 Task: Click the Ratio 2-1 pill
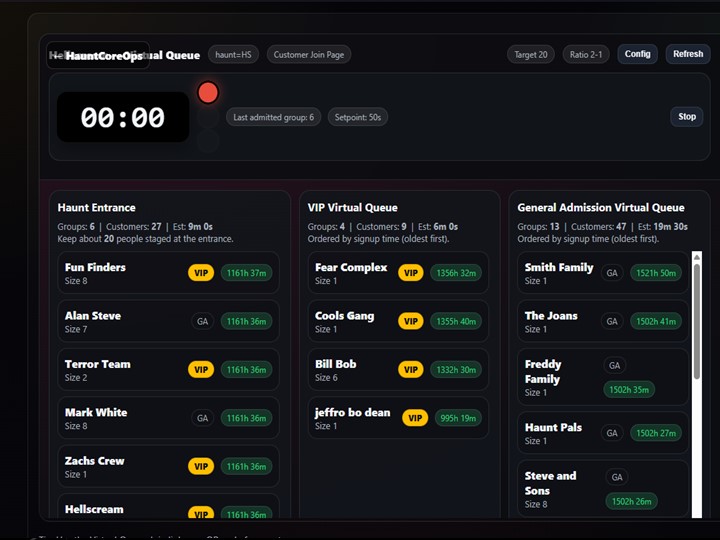586,55
